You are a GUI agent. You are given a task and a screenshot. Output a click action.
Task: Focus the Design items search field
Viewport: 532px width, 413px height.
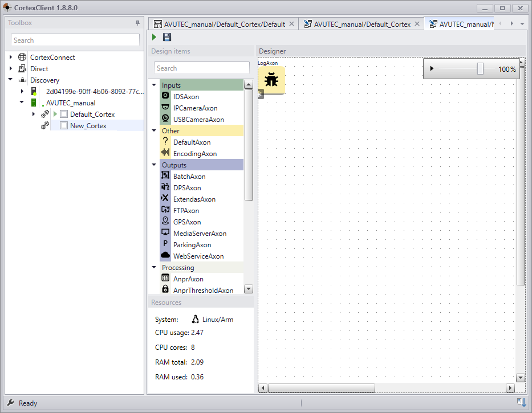pos(201,68)
